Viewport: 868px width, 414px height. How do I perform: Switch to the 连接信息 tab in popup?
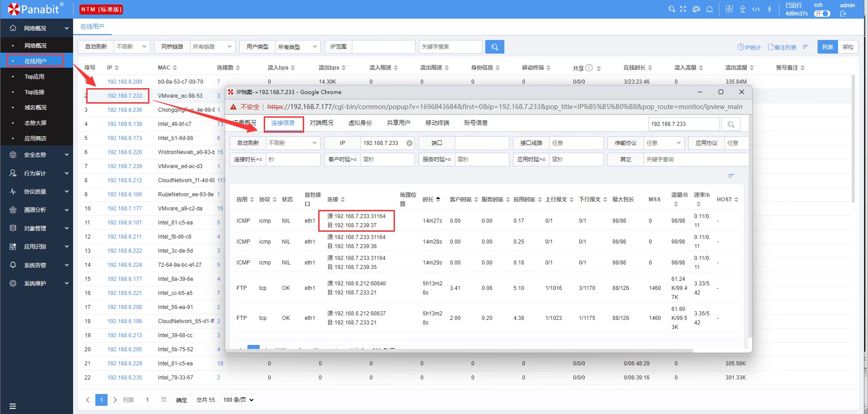[283, 123]
